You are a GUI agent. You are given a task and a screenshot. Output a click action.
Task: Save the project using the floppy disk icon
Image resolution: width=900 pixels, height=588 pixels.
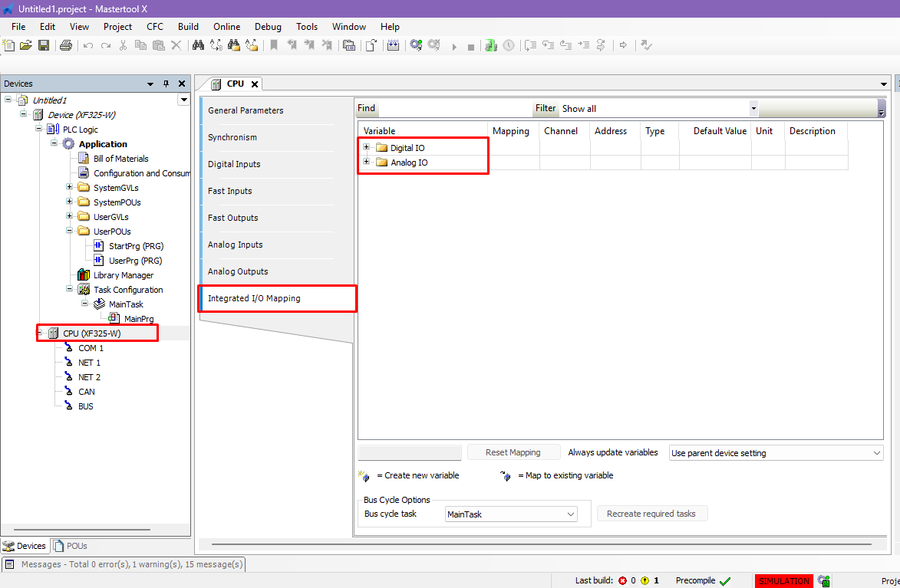(x=44, y=45)
